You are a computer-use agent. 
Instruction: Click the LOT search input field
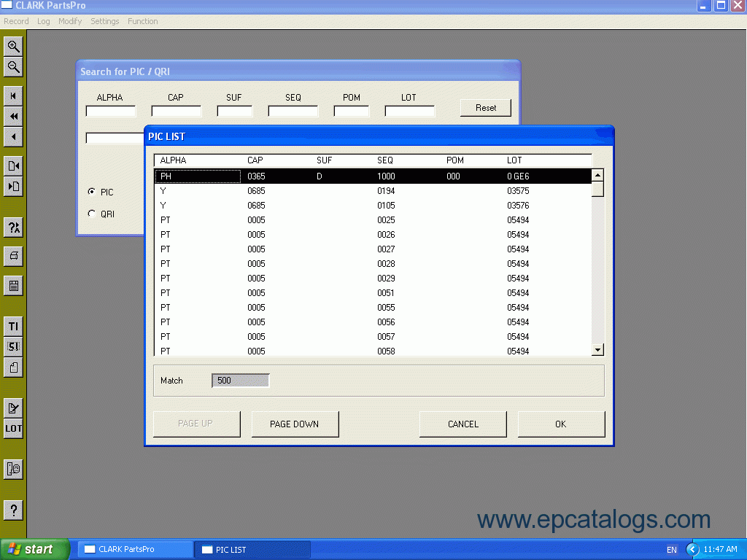(x=410, y=112)
